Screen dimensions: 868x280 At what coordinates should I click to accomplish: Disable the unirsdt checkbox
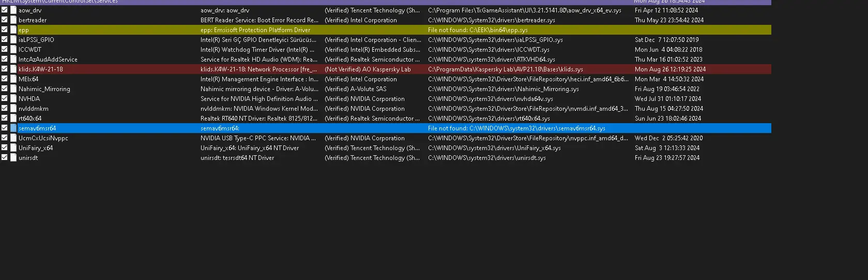pyautogui.click(x=5, y=157)
